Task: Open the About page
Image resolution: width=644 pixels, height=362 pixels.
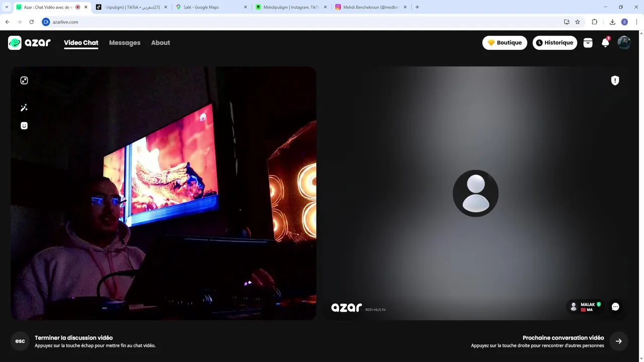Action: (x=160, y=43)
